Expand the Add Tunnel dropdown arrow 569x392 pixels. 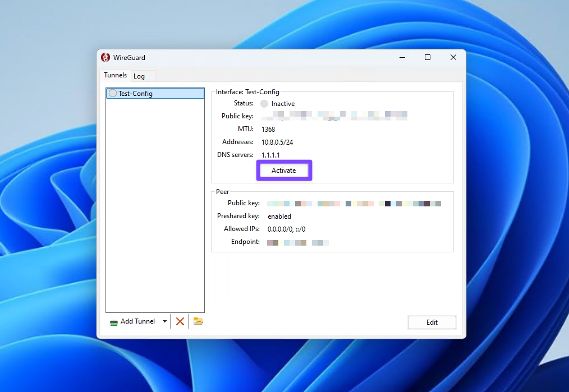tap(165, 321)
